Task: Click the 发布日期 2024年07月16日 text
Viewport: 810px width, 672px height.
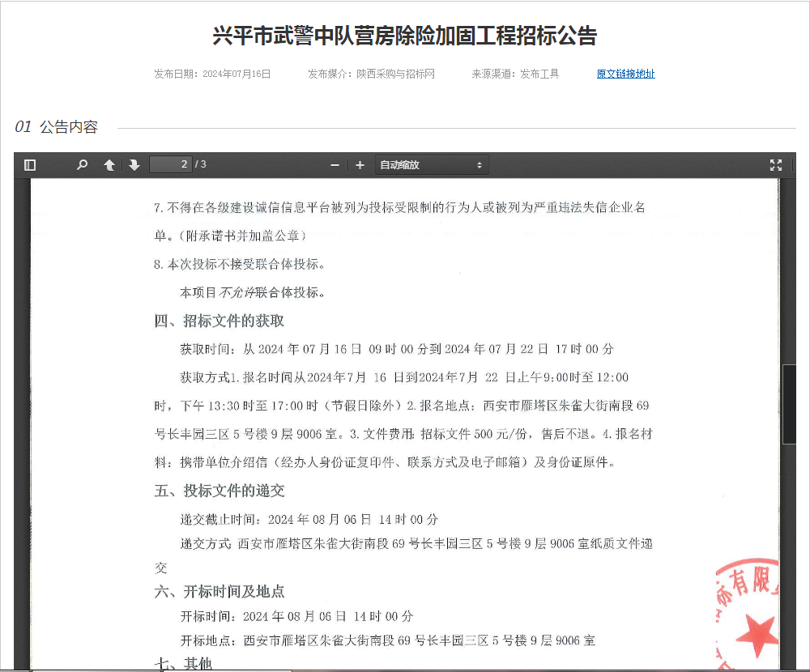Action: 212,74
